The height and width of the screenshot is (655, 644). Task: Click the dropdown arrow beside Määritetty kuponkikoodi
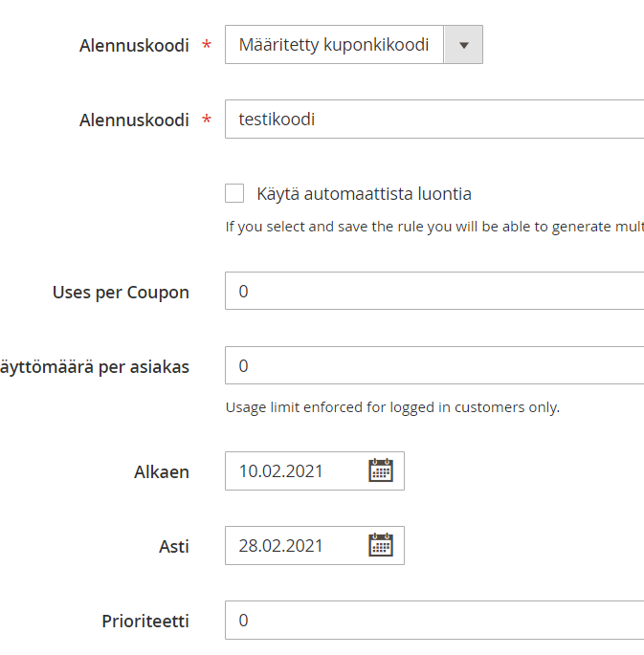(464, 45)
